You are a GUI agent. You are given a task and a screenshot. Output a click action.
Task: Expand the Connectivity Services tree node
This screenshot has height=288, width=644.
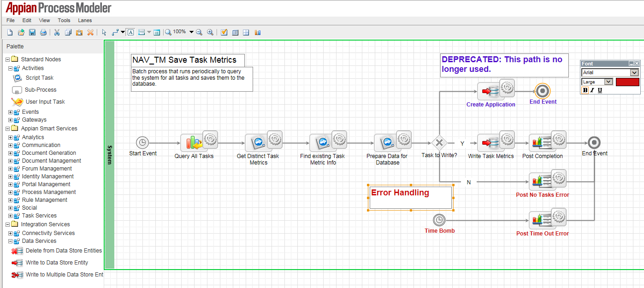pos(10,233)
